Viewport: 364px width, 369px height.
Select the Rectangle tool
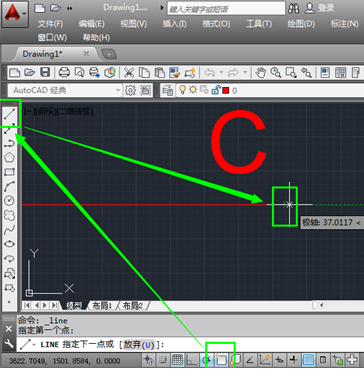click(9, 172)
